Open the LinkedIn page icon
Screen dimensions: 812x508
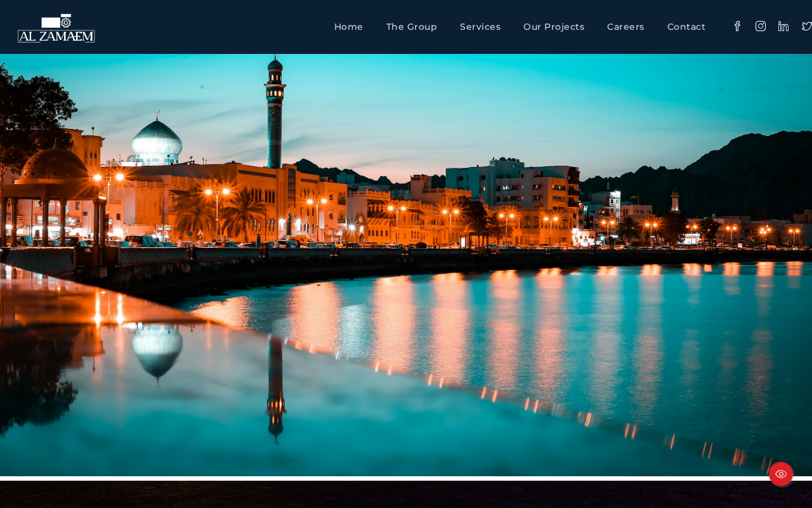click(x=783, y=26)
